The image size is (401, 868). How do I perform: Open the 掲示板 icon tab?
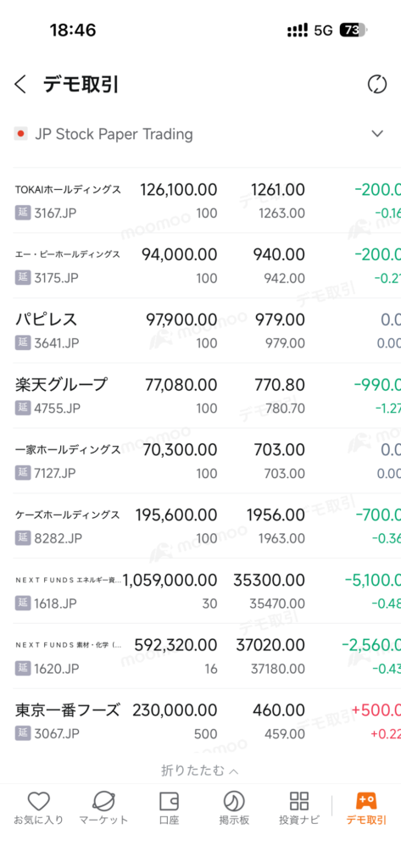234,810
